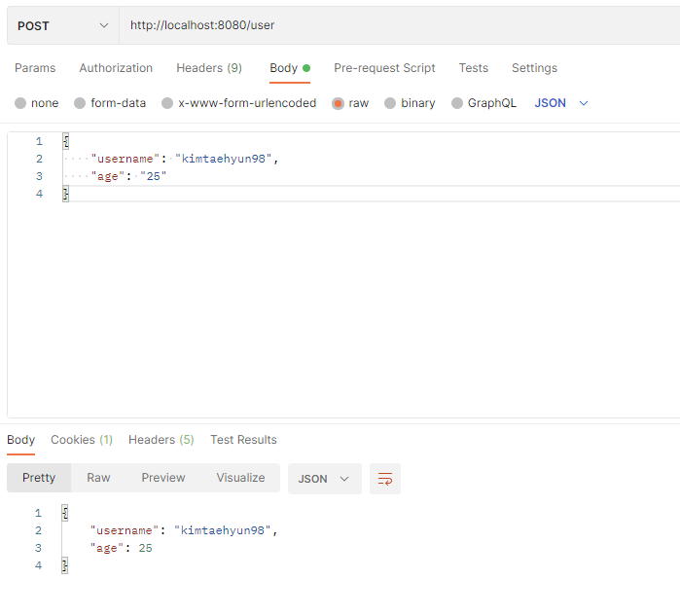The height and width of the screenshot is (616, 680).
Task: Click line number 2 in response viewer
Action: tap(38, 530)
